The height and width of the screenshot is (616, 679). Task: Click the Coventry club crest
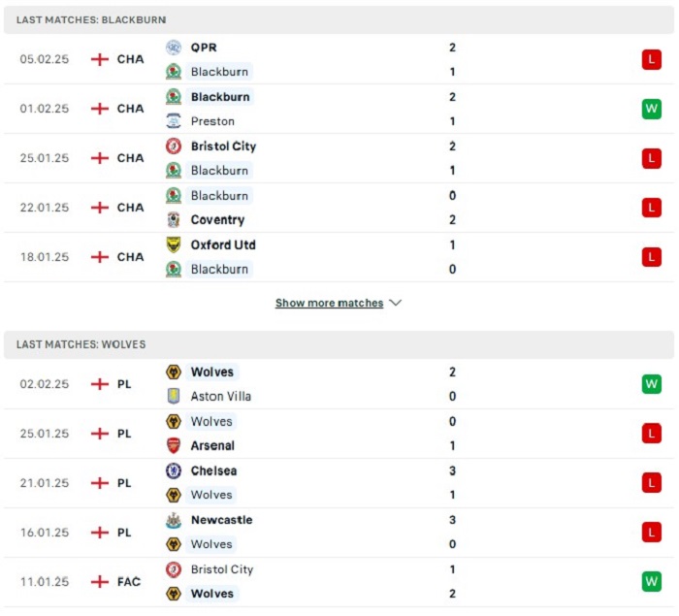tap(174, 219)
